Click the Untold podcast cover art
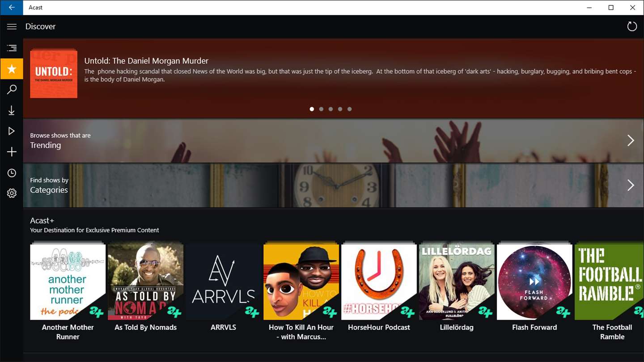This screenshot has height=362, width=644. tap(54, 73)
